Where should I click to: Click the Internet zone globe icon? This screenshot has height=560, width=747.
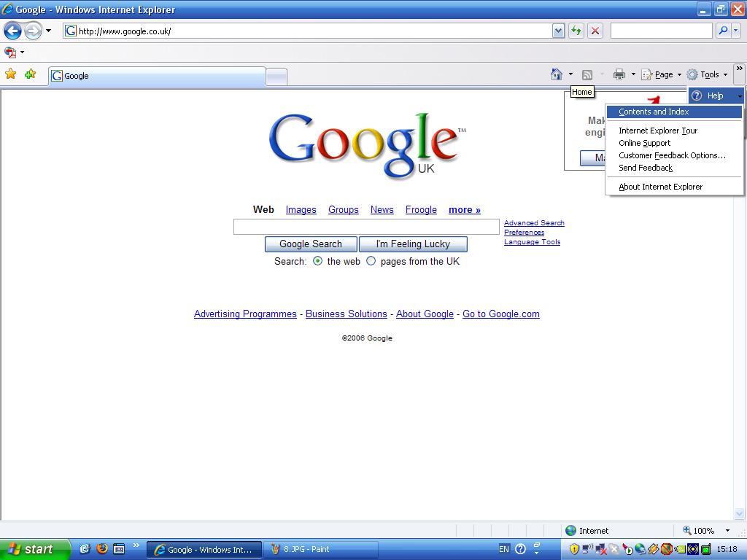tap(570, 531)
